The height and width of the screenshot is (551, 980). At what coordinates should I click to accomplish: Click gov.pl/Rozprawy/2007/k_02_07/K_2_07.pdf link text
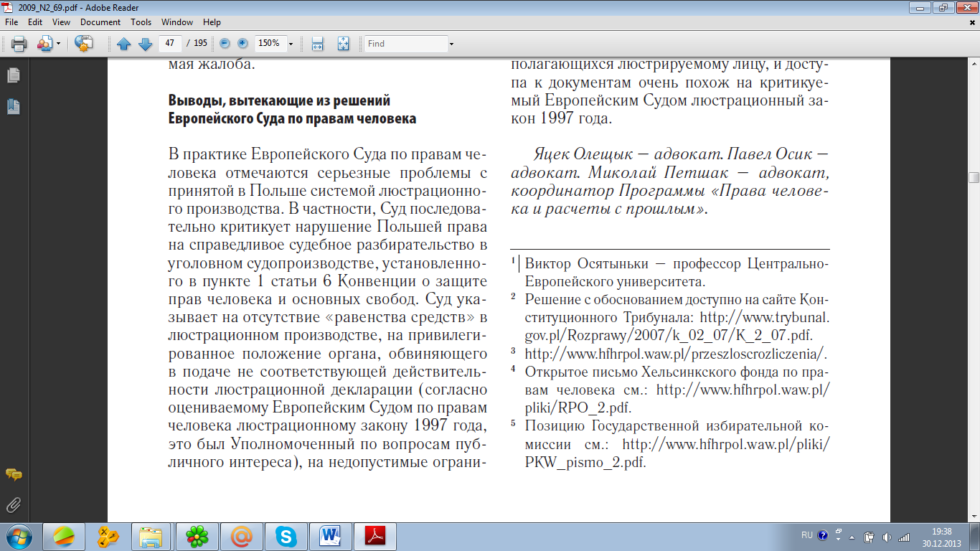point(669,335)
